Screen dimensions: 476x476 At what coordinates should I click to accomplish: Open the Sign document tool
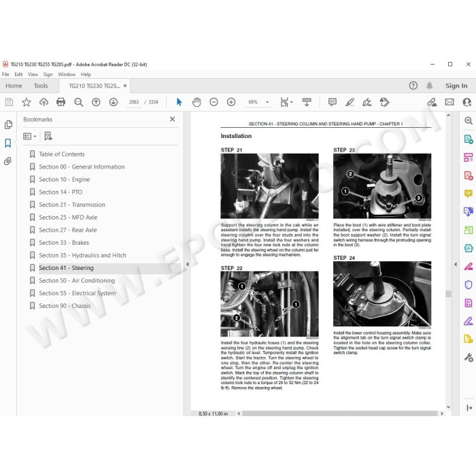click(367, 102)
